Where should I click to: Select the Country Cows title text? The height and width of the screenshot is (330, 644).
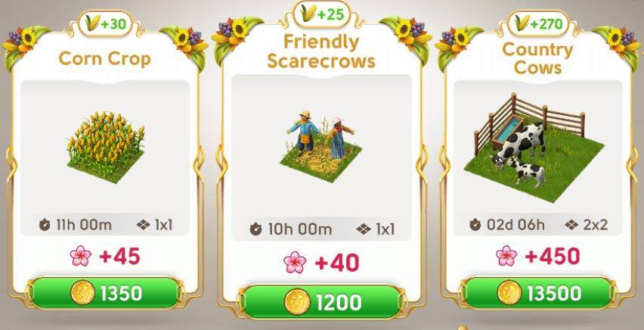click(x=537, y=58)
